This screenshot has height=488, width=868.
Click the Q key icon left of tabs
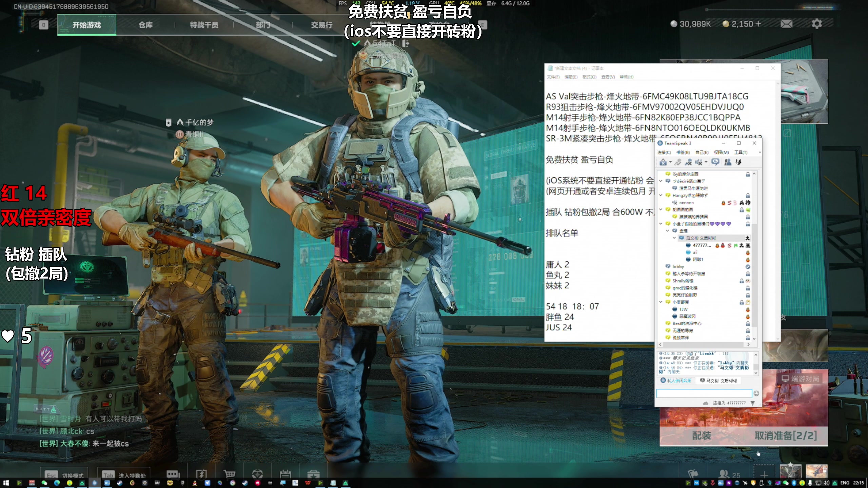[43, 25]
